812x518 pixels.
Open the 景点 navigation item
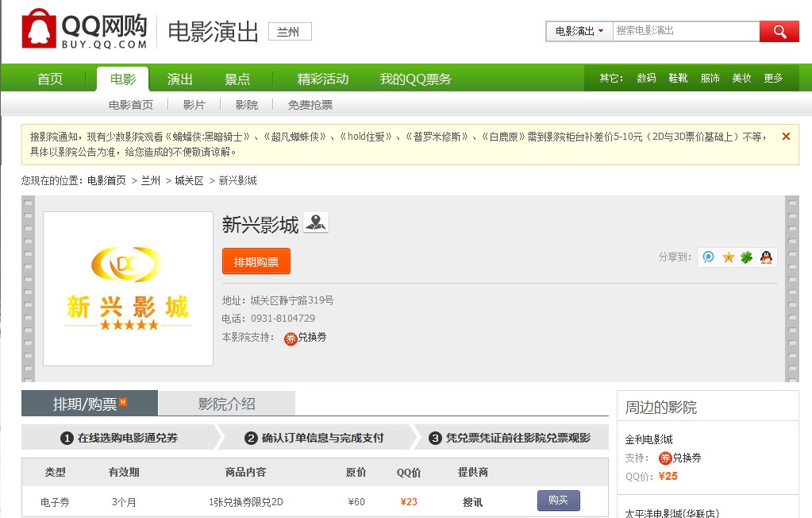(237, 79)
